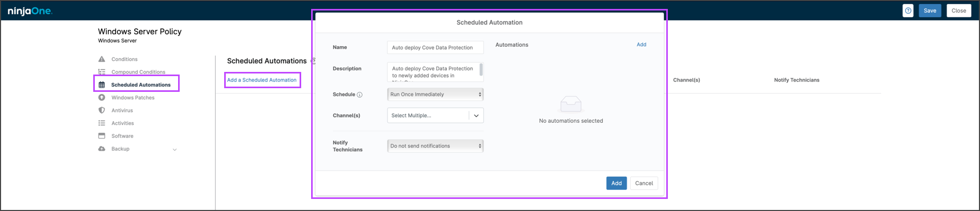Screen dimensions: 980x211
Task: Click the Scheduled Automations calendar icon
Action: pos(102,85)
